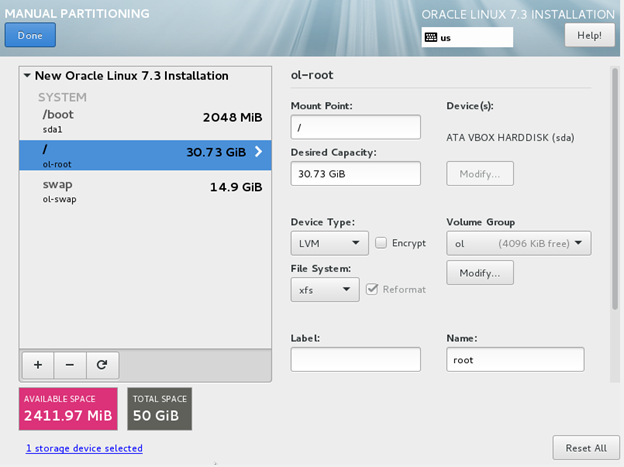
Task: Open the Help! button
Action: [589, 35]
